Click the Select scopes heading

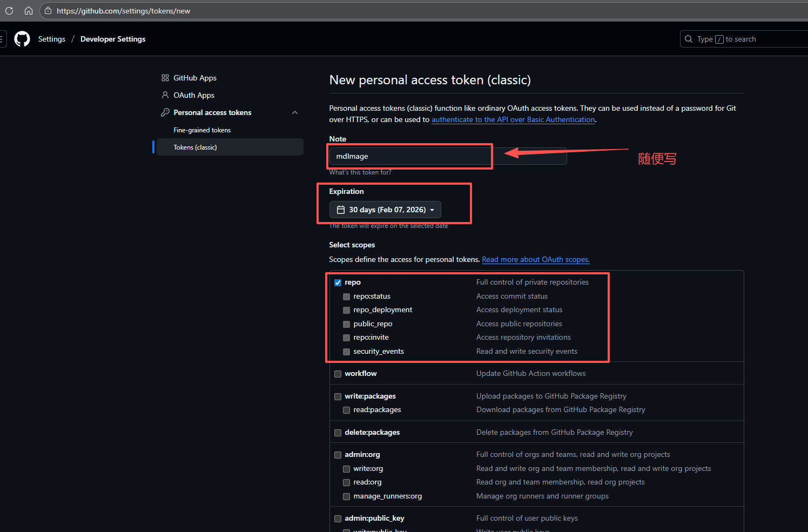tap(352, 245)
